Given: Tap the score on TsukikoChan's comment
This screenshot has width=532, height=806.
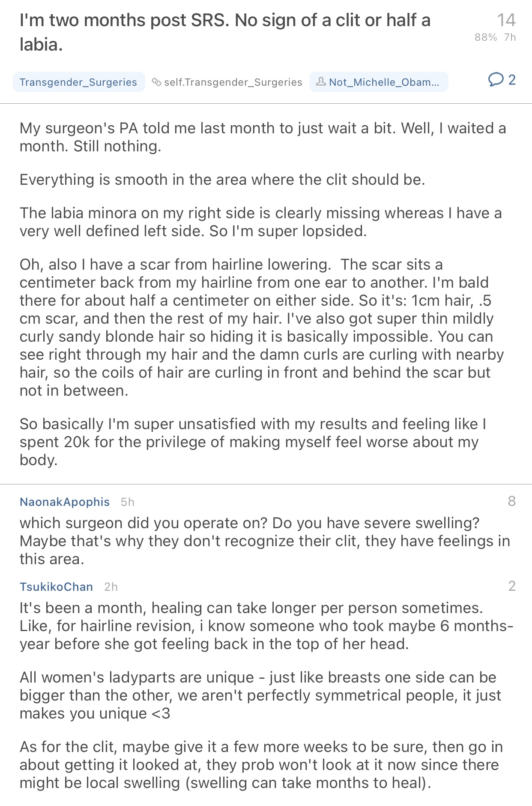Looking at the screenshot, I should tap(511, 586).
